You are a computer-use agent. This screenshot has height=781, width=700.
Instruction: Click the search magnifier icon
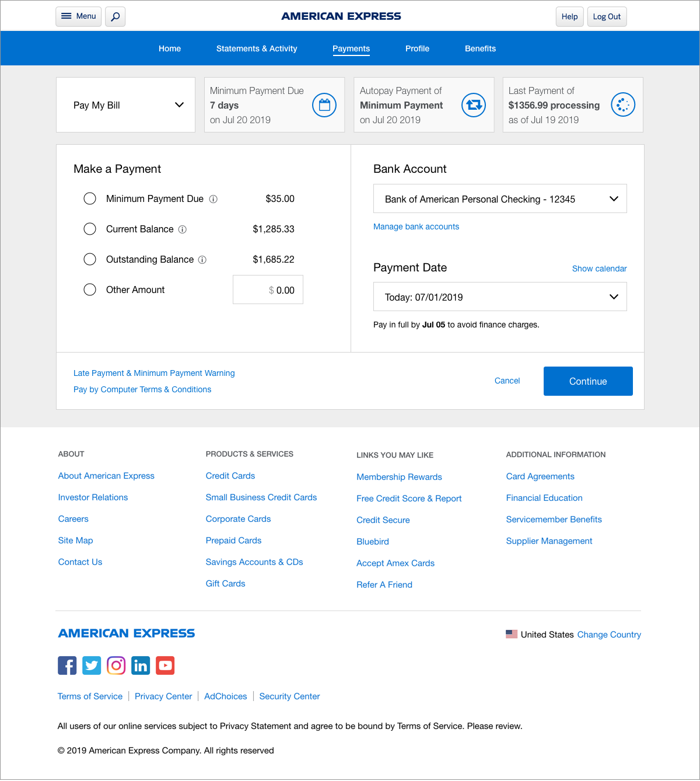point(116,16)
